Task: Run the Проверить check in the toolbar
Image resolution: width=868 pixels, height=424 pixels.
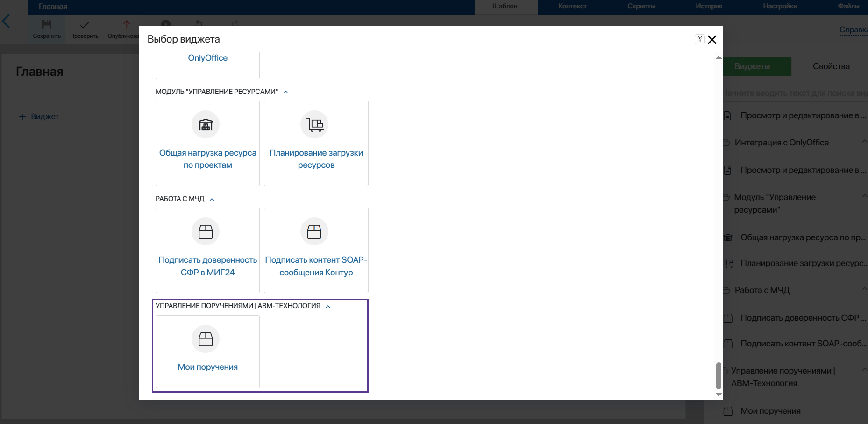Action: (84, 29)
